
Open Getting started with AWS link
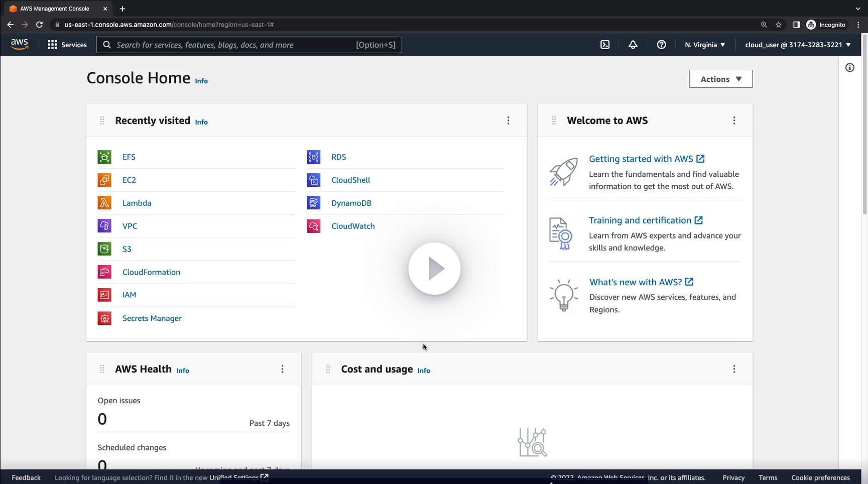coord(647,159)
